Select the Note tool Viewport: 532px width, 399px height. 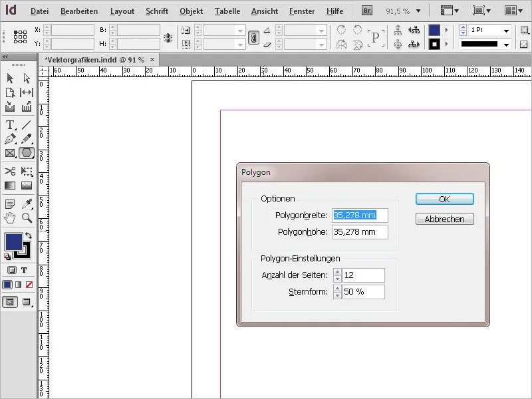click(x=10, y=204)
